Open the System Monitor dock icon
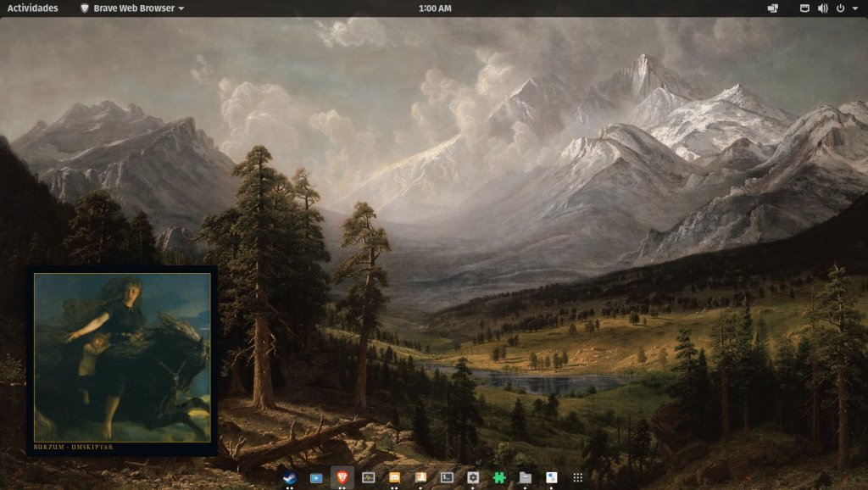 point(369,477)
